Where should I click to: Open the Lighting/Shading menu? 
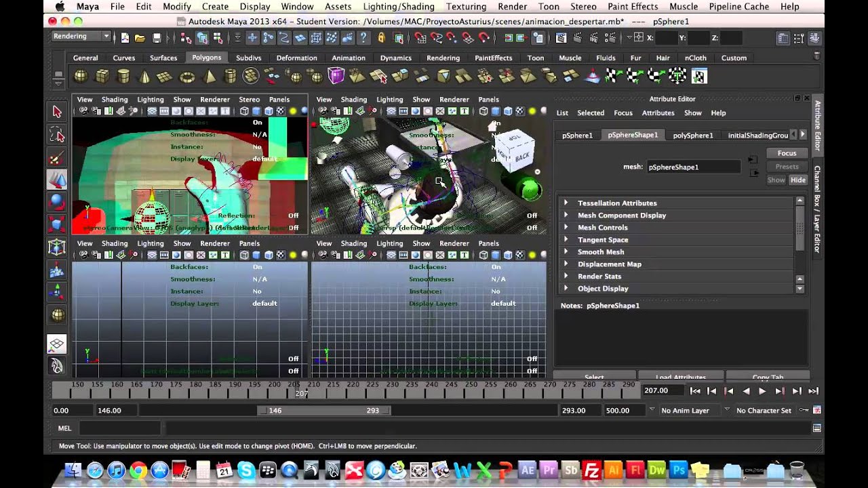tap(399, 7)
